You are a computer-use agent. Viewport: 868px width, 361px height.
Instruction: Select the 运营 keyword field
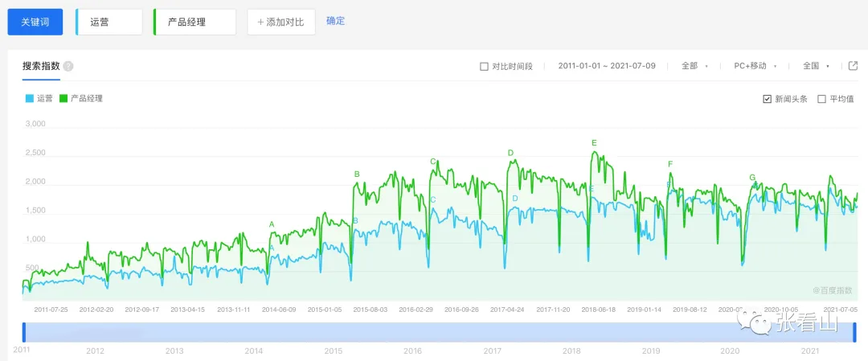coord(109,23)
